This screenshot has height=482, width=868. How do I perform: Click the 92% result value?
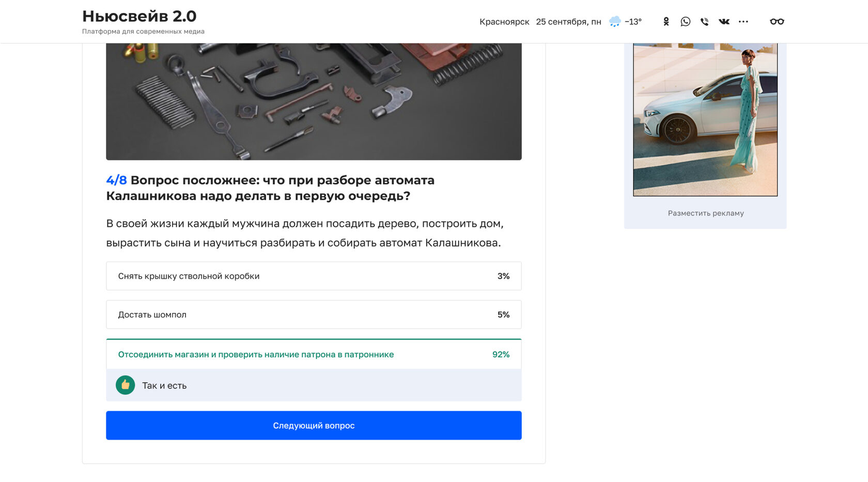(x=501, y=354)
